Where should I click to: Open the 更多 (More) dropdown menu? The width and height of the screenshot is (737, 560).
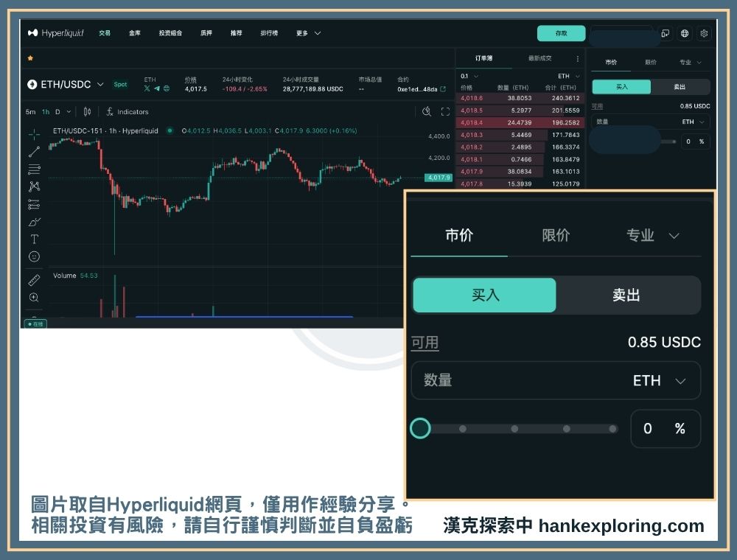coord(308,33)
